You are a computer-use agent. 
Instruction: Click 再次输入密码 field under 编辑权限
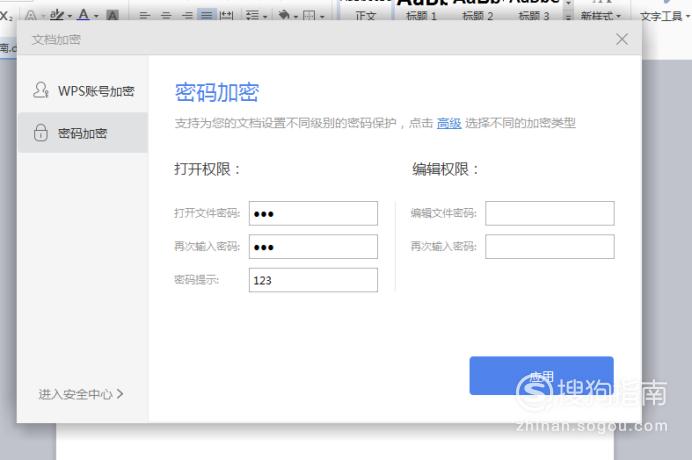coord(549,247)
